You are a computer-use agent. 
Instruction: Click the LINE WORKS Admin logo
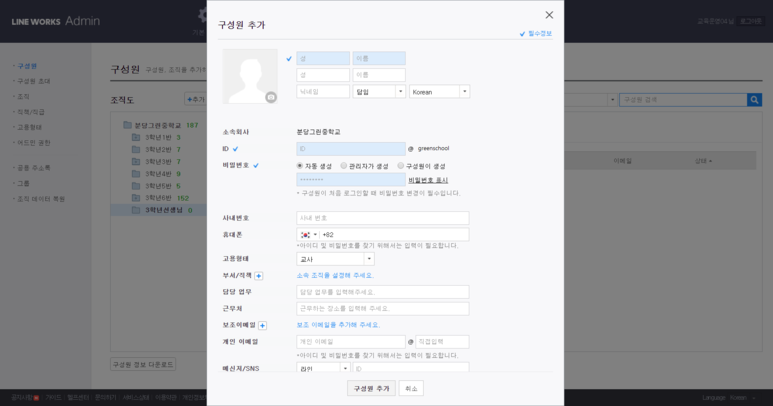click(56, 21)
